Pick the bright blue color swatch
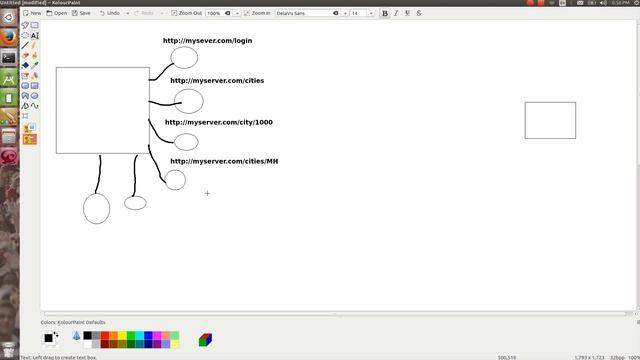Screen dimensions: 640x360 (148, 336)
